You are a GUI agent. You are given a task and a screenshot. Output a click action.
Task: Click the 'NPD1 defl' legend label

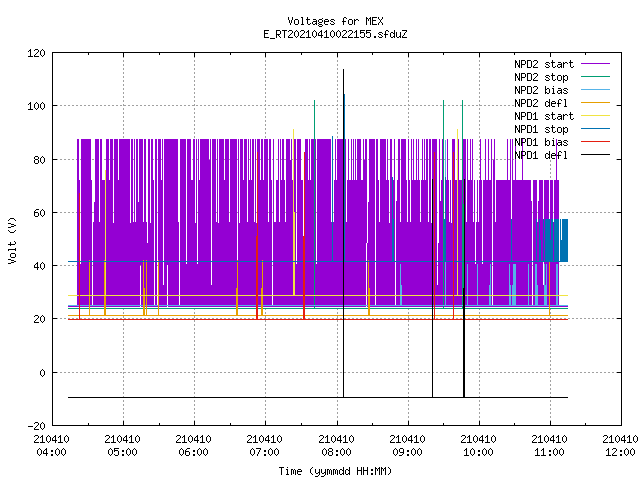click(541, 156)
